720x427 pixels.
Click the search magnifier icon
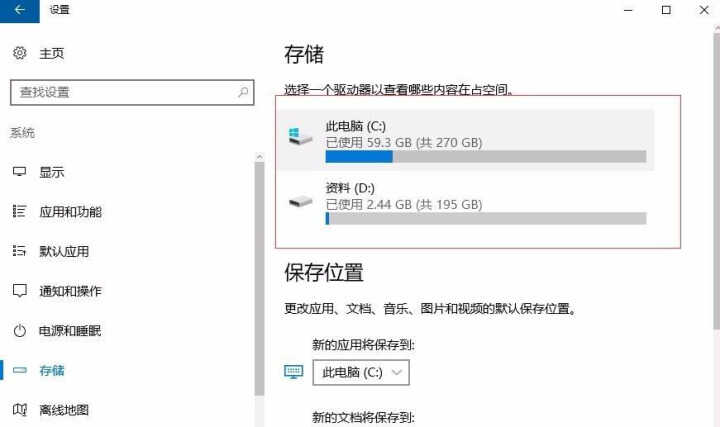pos(243,92)
